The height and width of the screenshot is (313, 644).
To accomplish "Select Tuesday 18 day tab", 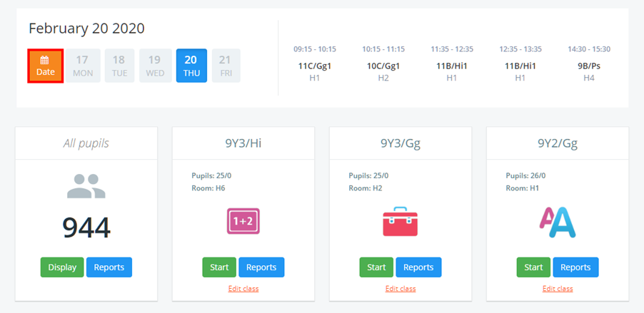I will coord(119,66).
